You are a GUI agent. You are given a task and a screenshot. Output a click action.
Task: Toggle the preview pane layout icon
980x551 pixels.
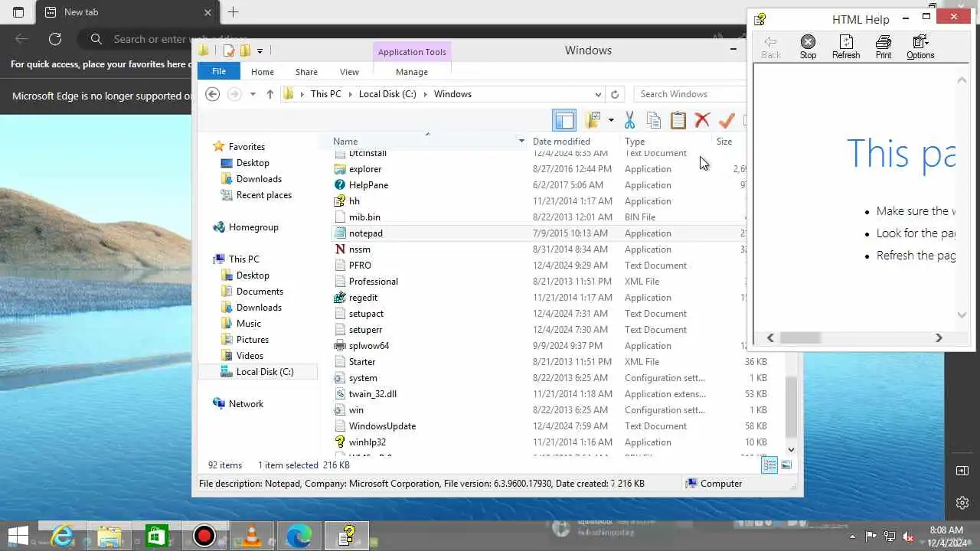(x=564, y=120)
